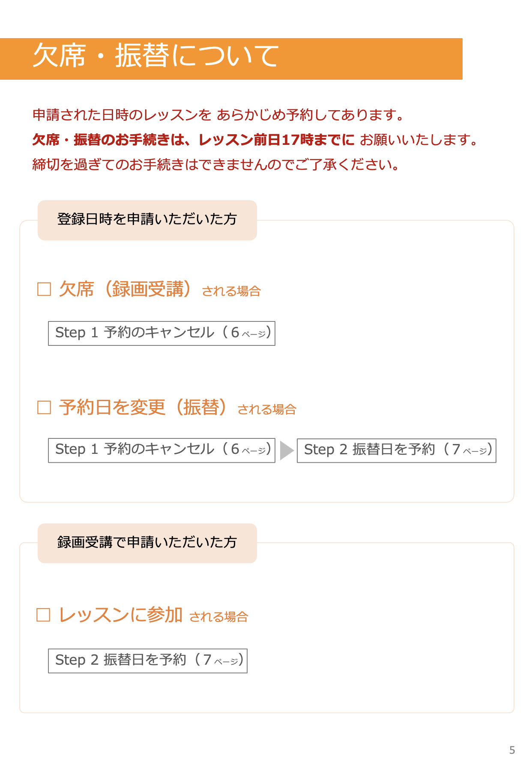Click Step 2 振替日を予約 next to the arrow
Screen dimensions: 532x771
point(397,450)
